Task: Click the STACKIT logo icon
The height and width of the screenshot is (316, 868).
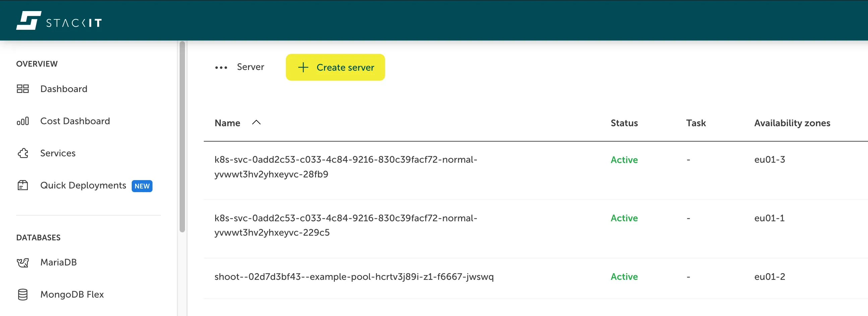Action: point(28,20)
